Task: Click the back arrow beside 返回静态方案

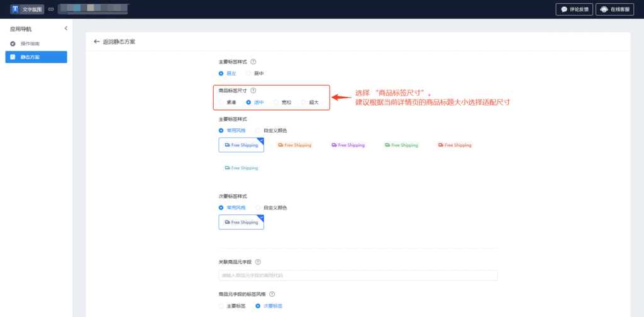Action: pos(97,42)
